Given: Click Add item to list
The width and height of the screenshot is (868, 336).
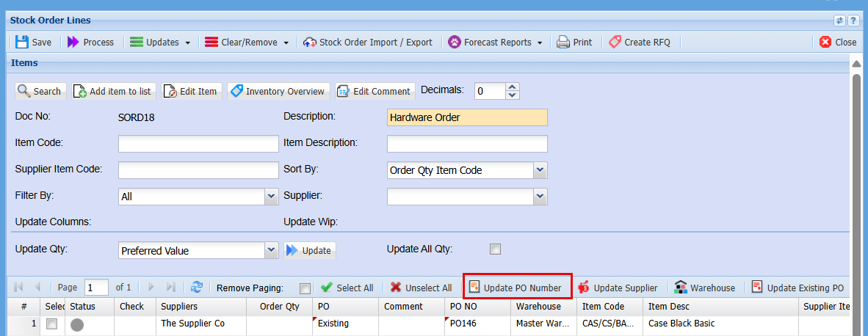Looking at the screenshot, I should (114, 91).
